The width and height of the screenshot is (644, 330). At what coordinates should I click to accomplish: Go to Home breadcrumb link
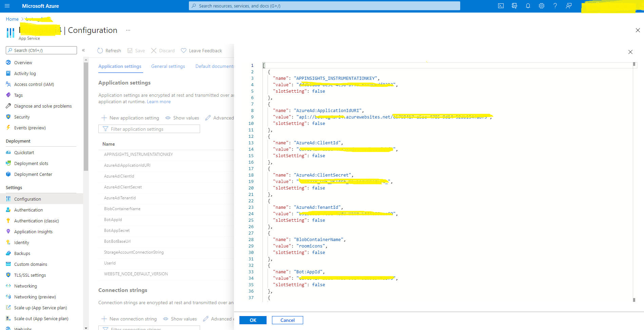tap(12, 19)
